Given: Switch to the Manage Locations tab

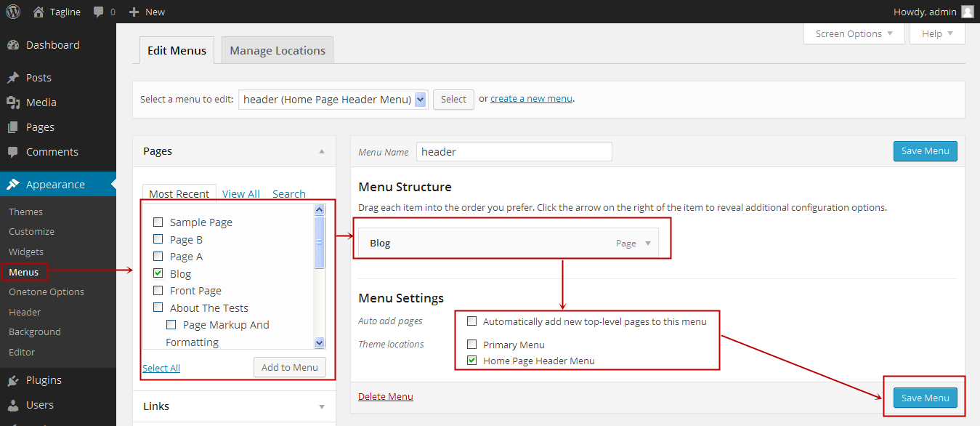Looking at the screenshot, I should click(x=277, y=50).
